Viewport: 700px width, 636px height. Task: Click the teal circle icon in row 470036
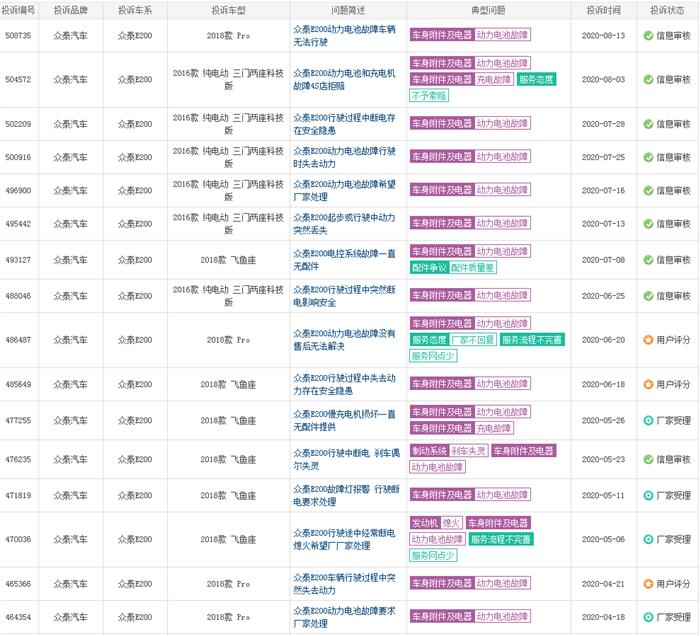(x=648, y=539)
